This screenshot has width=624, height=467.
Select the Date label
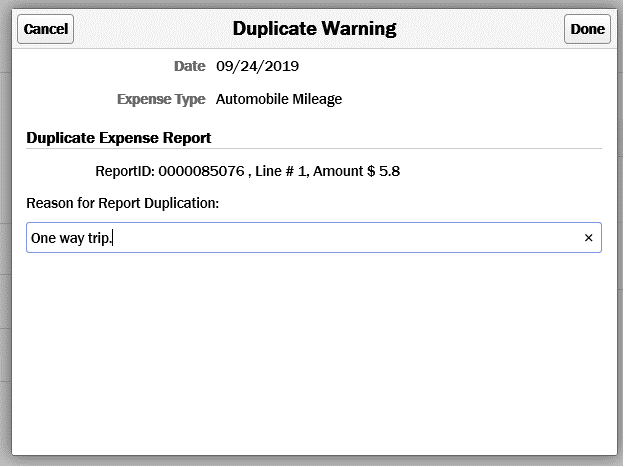tap(189, 67)
